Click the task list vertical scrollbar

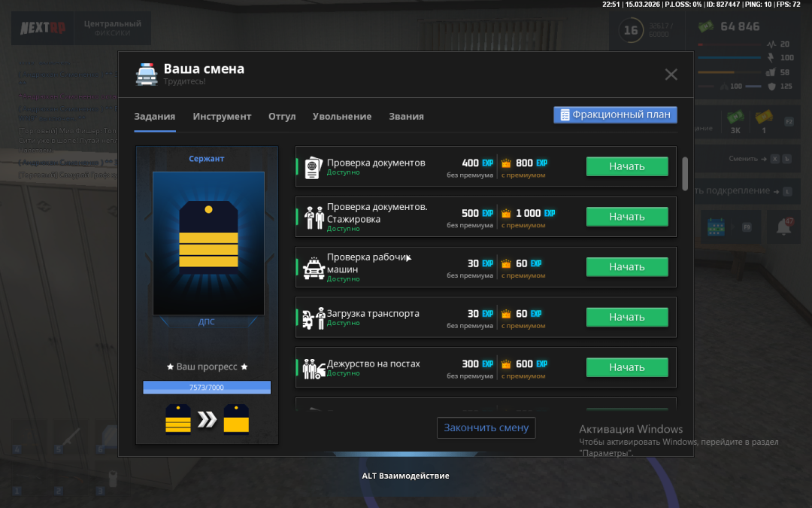[684, 174]
